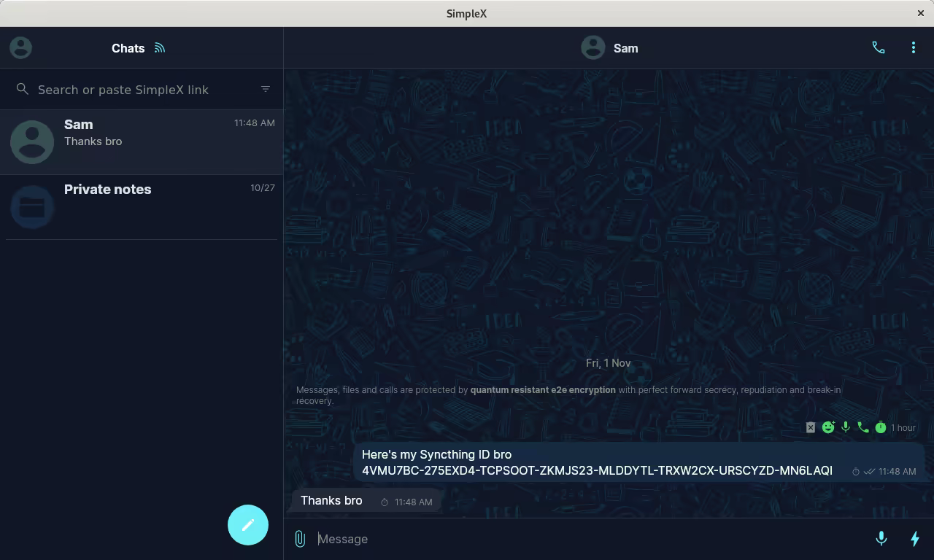Toggle the chat list filter icon
The height and width of the screenshot is (560, 934).
tap(266, 89)
